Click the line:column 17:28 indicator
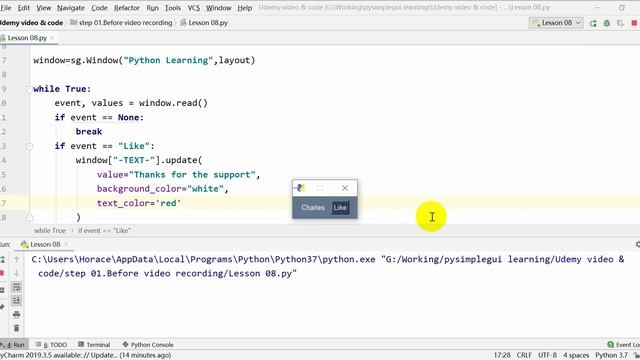 502,355
